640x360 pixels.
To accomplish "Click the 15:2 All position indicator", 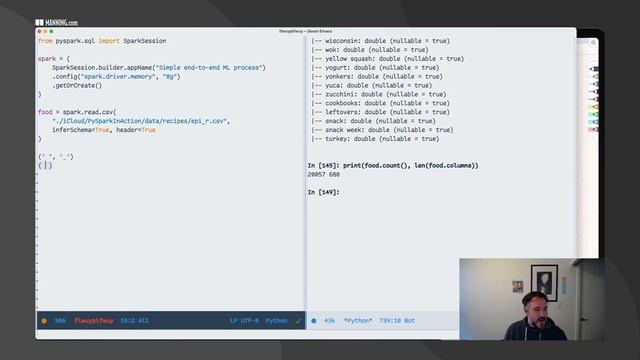I will click(x=134, y=321).
